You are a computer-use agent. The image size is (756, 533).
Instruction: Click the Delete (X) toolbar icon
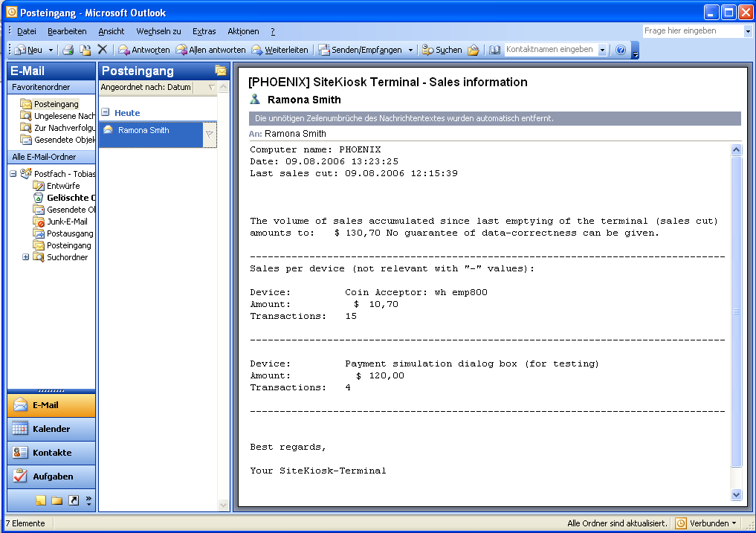click(x=103, y=50)
